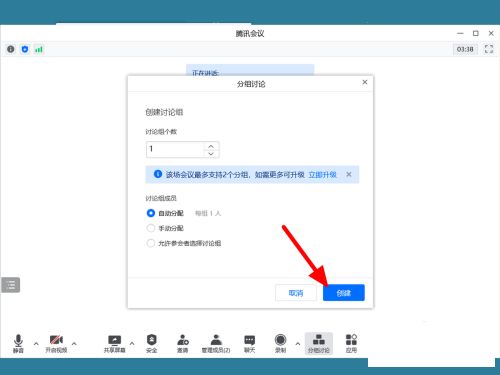Open the security shield icon in toolbar
Viewport: 500px width, 375px height.
pyautogui.click(x=151, y=340)
